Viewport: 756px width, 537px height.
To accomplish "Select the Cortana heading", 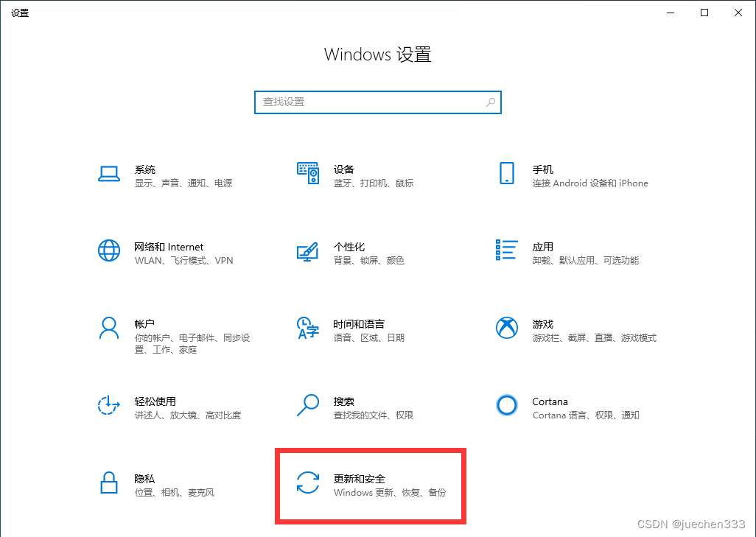I will 550,401.
